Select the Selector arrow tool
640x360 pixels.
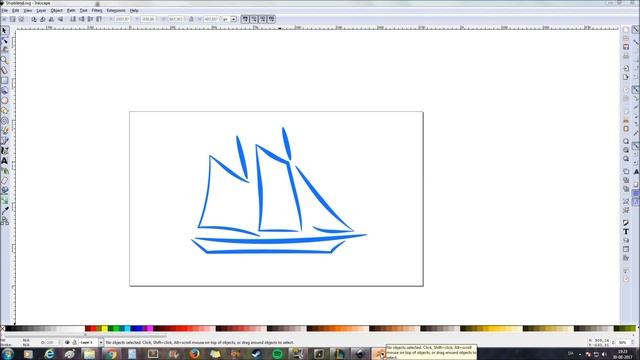[4, 31]
